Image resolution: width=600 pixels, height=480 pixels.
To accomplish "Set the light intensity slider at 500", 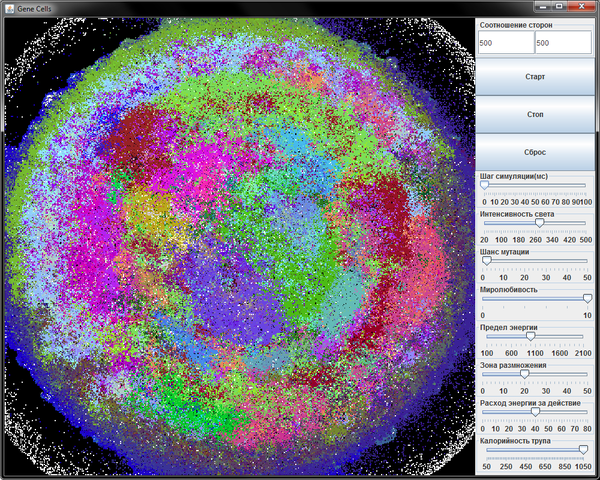I will (587, 223).
